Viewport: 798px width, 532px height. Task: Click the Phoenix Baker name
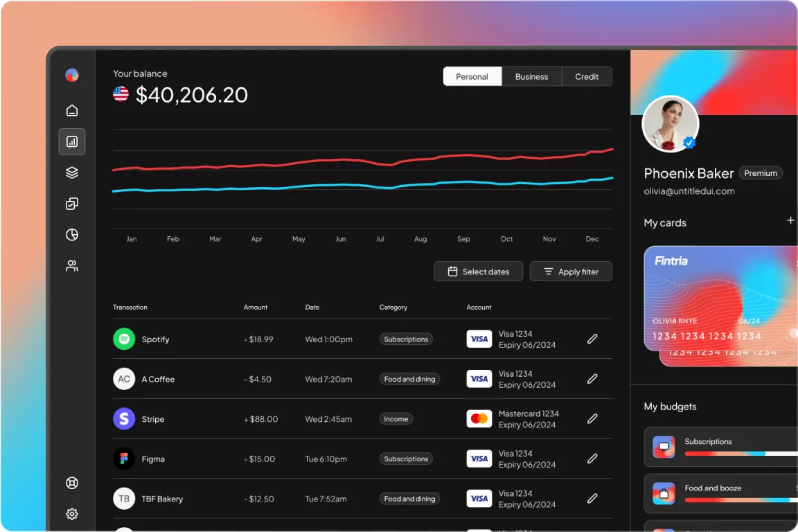tap(689, 174)
